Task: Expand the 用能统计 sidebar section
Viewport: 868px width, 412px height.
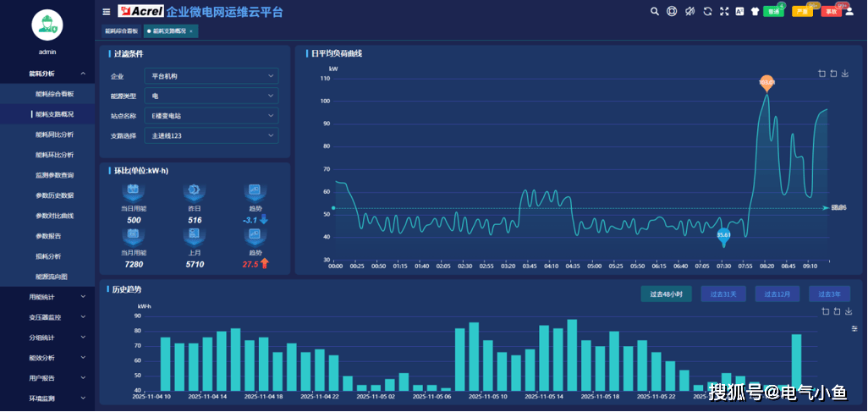Action: point(47,297)
